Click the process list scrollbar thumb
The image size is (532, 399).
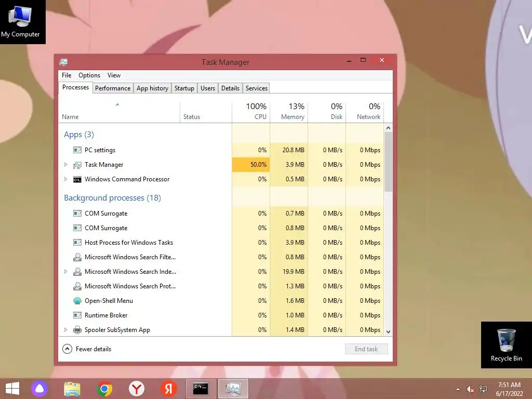point(389,162)
